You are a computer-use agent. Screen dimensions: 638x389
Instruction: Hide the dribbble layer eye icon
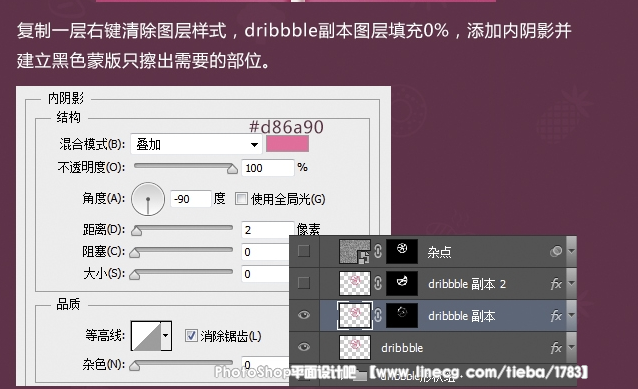coord(304,347)
